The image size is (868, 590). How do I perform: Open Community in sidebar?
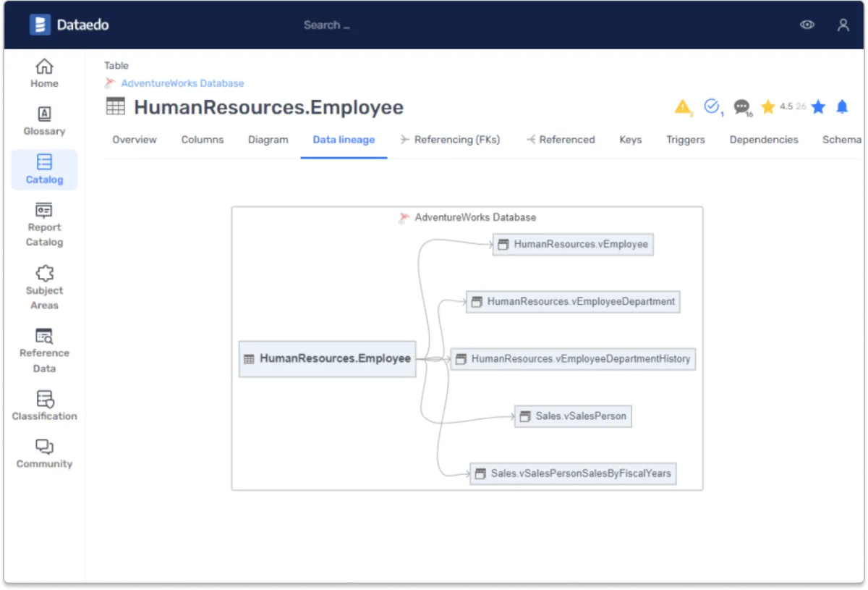[44, 454]
